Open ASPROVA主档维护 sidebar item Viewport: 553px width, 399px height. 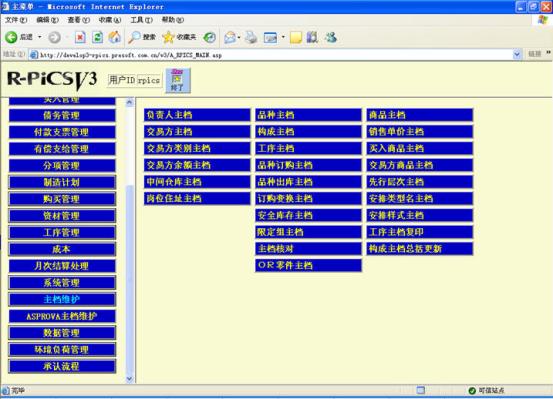click(62, 316)
